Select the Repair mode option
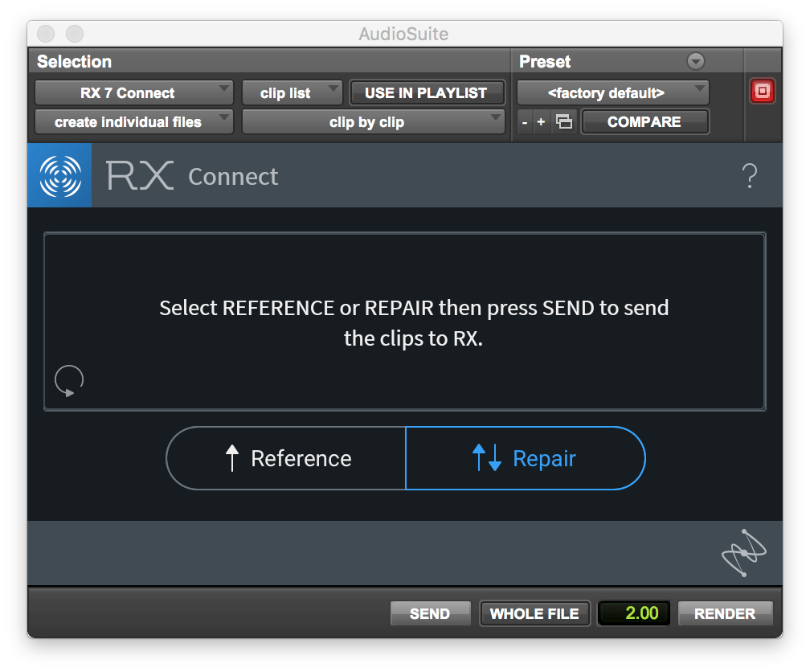The image size is (810, 672). pos(525,458)
